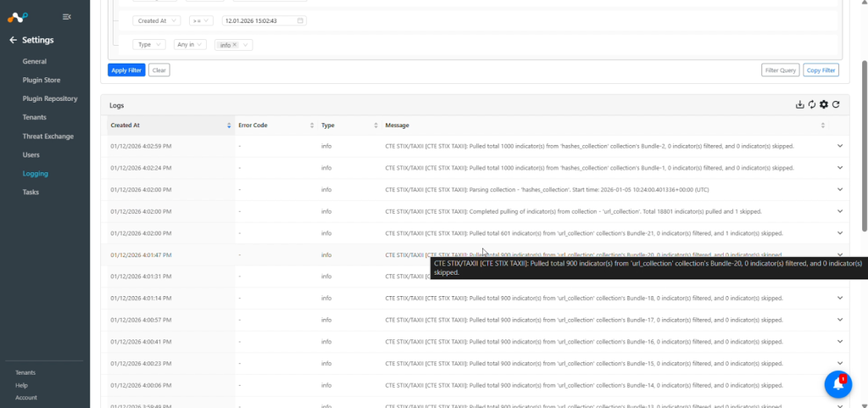Click timestamp 01/12/2026 4:01:31 PM

tap(142, 277)
